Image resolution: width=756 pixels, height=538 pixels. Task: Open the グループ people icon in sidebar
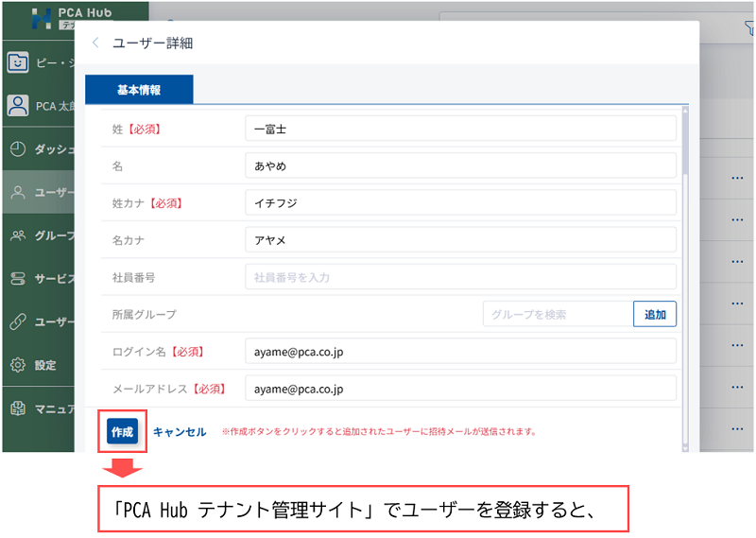coord(18,235)
